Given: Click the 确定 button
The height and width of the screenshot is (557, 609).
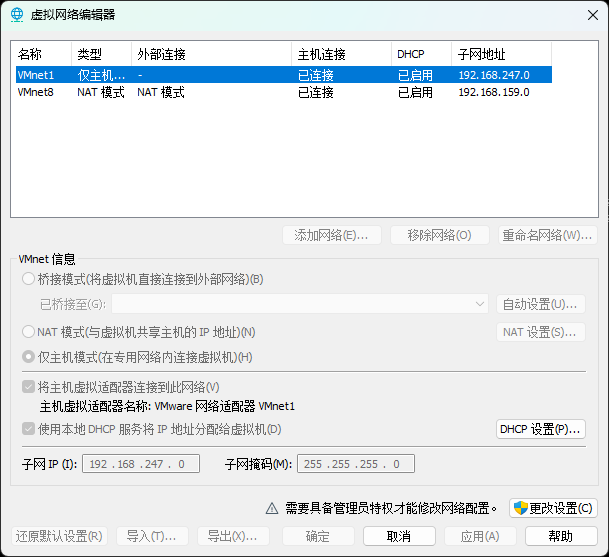Looking at the screenshot, I should (x=317, y=536).
